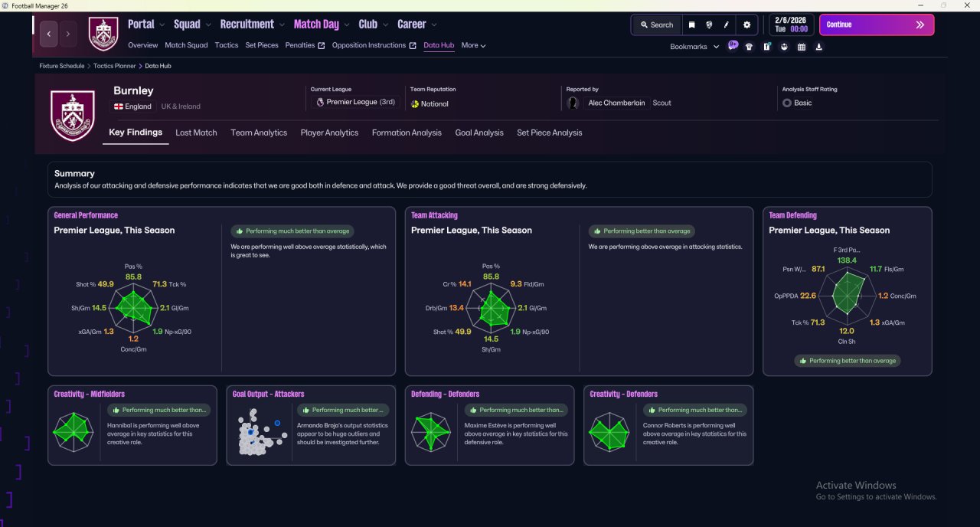Open the messages inbox with 9+ badge
Viewport: 980px width, 527px height.
tap(733, 46)
